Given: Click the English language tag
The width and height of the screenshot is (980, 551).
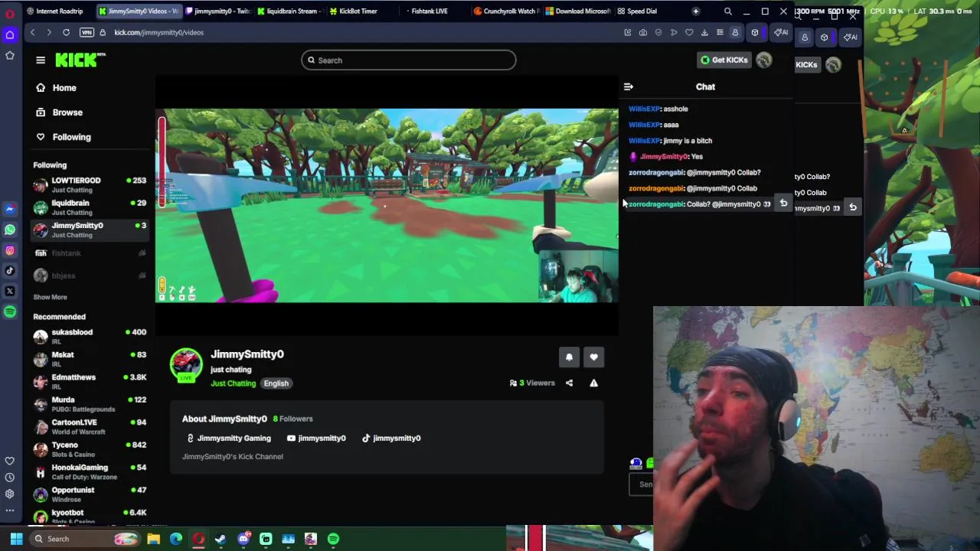Looking at the screenshot, I should pos(276,383).
